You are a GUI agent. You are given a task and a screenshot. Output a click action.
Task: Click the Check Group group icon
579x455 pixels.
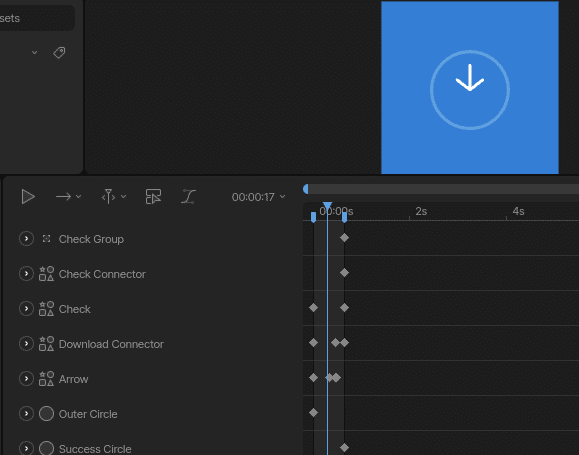[47, 239]
